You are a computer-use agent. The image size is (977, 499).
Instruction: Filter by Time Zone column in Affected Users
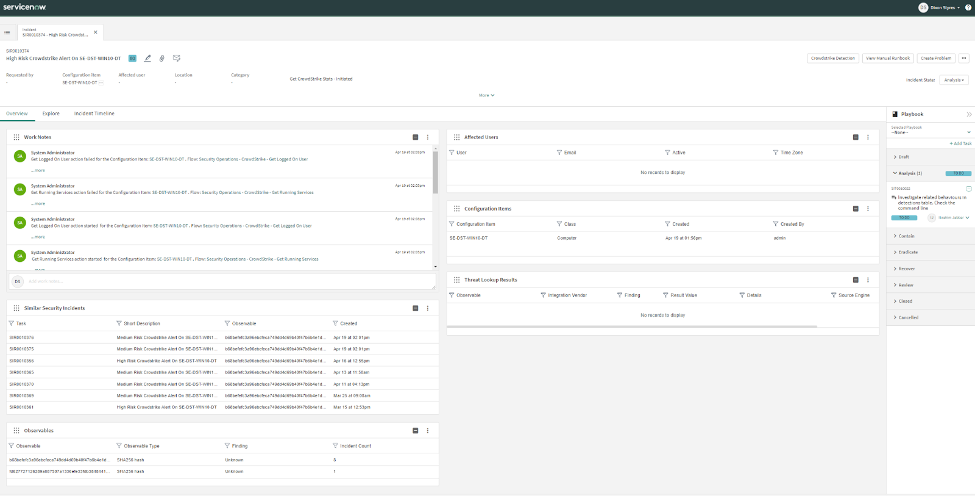pyautogui.click(x=776, y=153)
